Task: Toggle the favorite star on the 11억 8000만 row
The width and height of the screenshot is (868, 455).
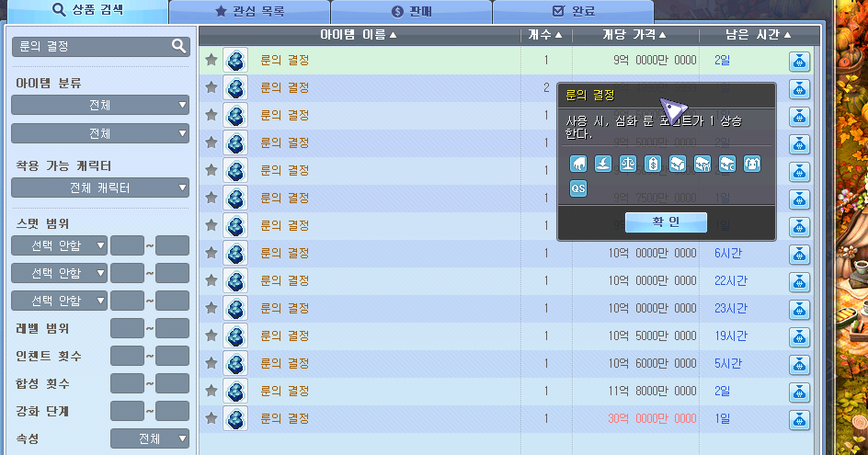Action: [x=211, y=391]
